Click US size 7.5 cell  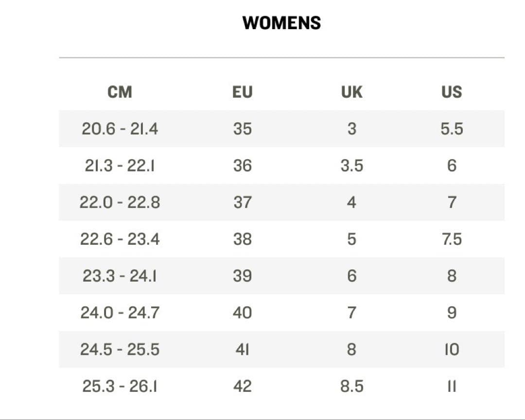[452, 239]
